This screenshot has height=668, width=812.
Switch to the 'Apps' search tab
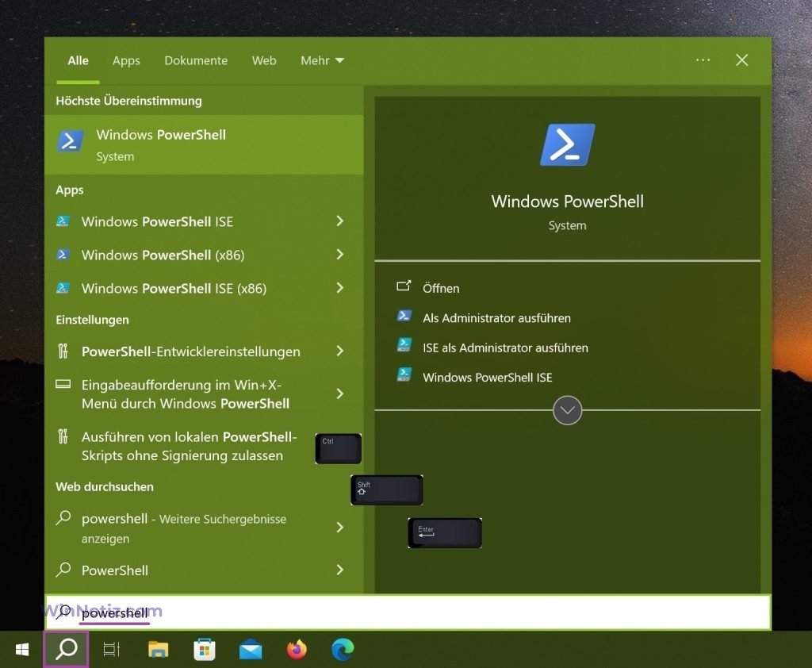click(x=126, y=61)
